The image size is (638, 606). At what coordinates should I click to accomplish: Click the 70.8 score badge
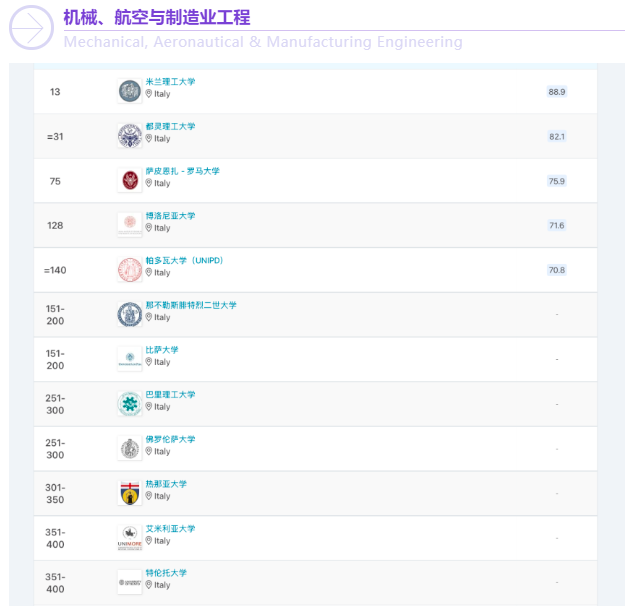(557, 270)
